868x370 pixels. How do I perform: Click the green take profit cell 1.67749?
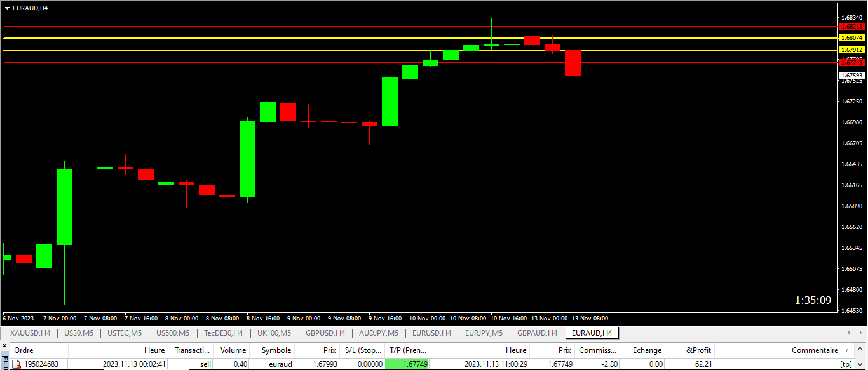(x=407, y=364)
